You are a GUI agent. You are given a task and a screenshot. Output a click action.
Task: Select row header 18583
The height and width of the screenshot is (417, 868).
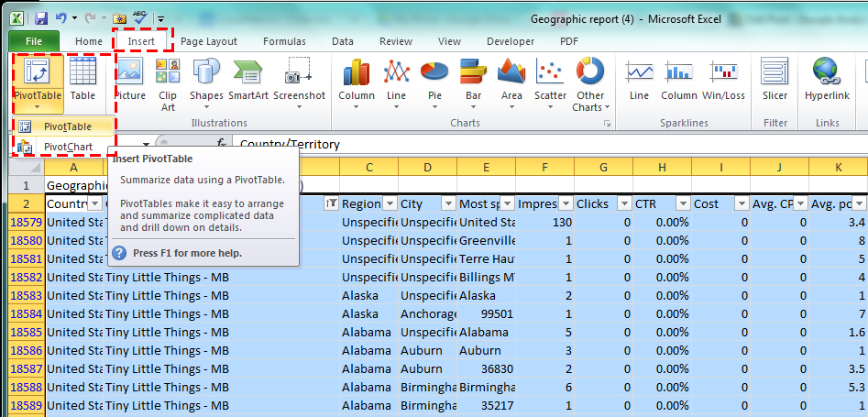click(x=27, y=295)
